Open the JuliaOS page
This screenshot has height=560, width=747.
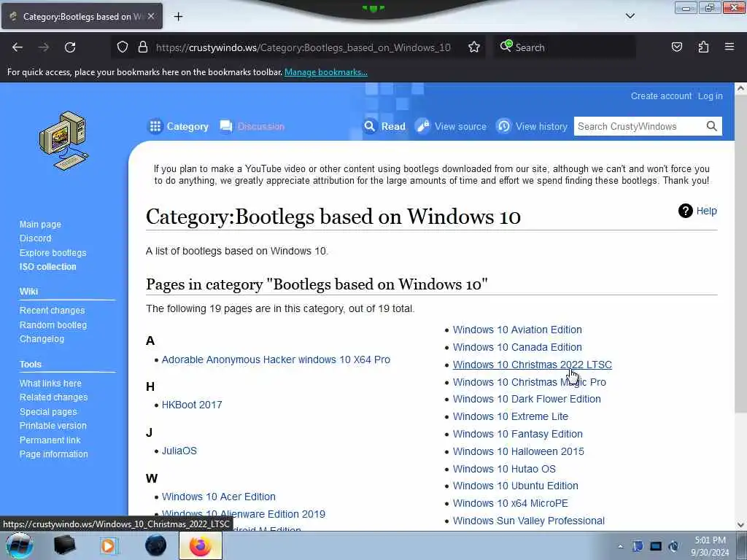point(179,451)
